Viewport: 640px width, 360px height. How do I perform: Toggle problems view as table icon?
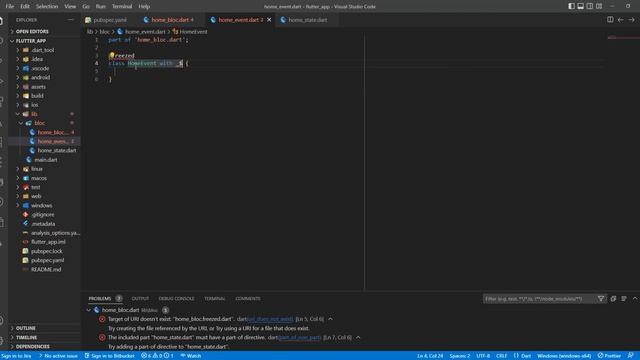[624, 299]
